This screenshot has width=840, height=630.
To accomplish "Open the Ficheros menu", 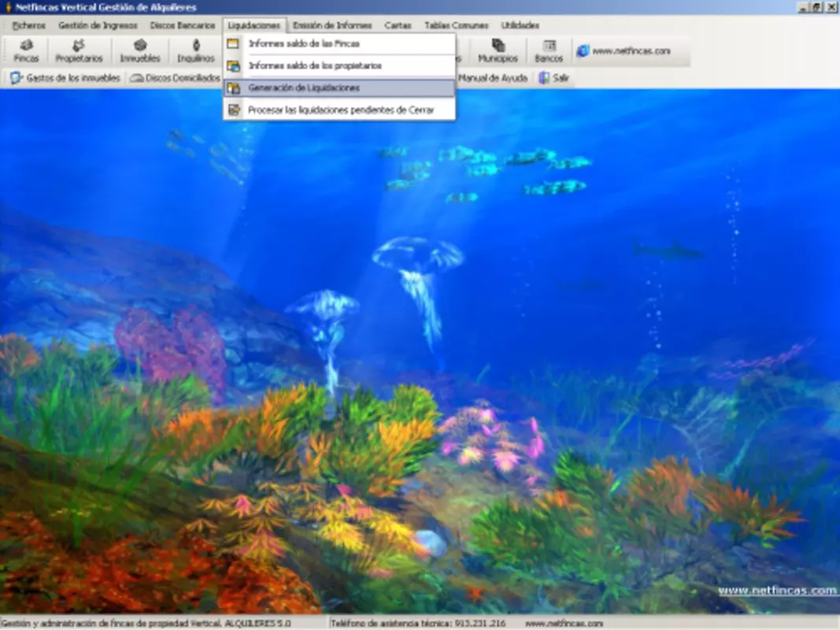I will (x=28, y=25).
